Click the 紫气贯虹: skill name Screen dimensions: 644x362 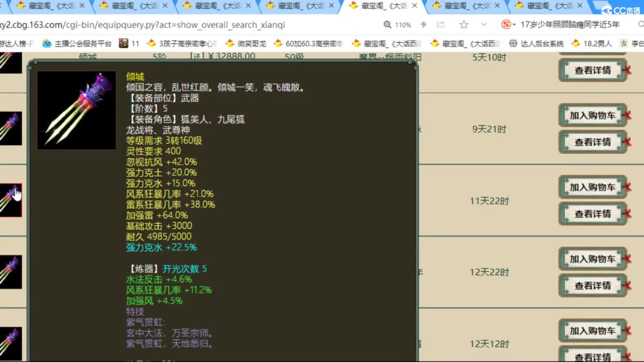tap(145, 322)
